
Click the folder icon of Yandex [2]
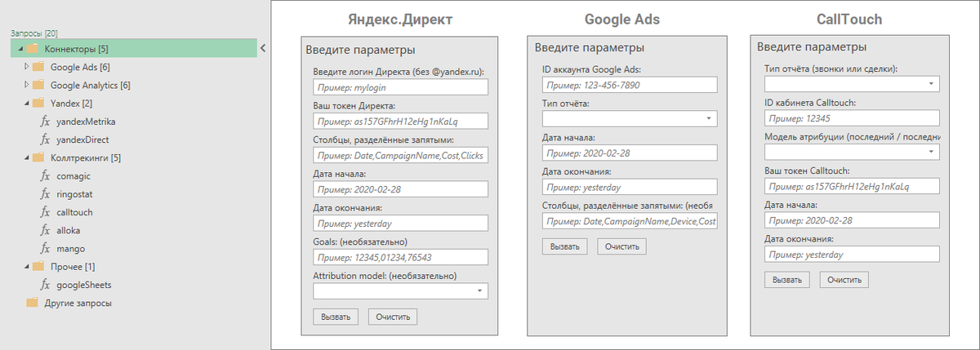[x=38, y=104]
